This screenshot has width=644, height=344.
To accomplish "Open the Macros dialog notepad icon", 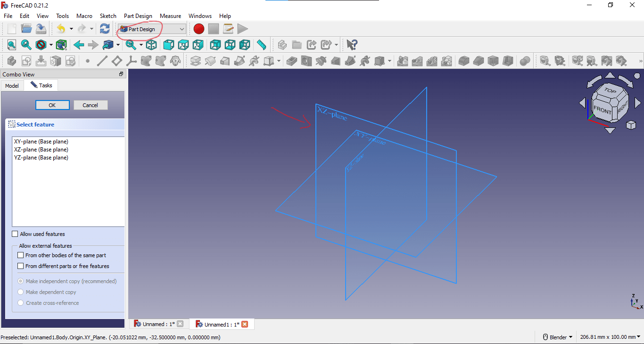I will 228,29.
